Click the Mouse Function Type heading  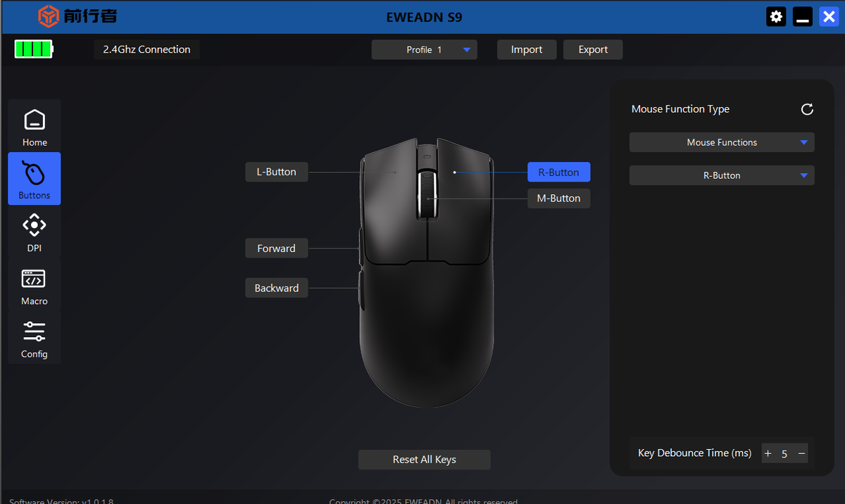[680, 109]
